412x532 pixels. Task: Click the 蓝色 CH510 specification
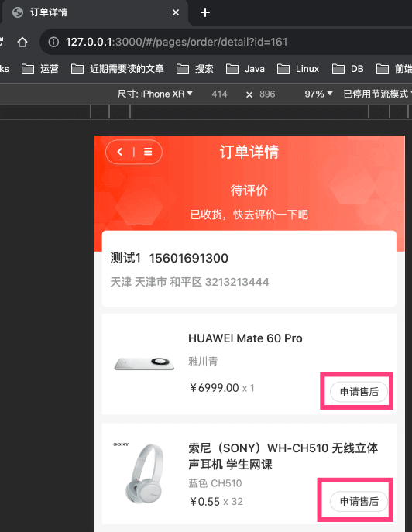coord(215,483)
